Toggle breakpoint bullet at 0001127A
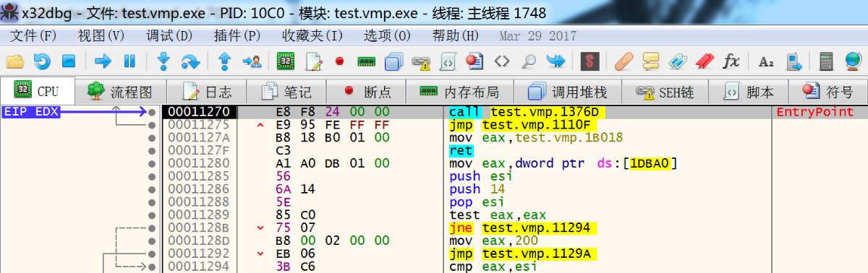Viewport: 868px width, 273px height. click(151, 138)
